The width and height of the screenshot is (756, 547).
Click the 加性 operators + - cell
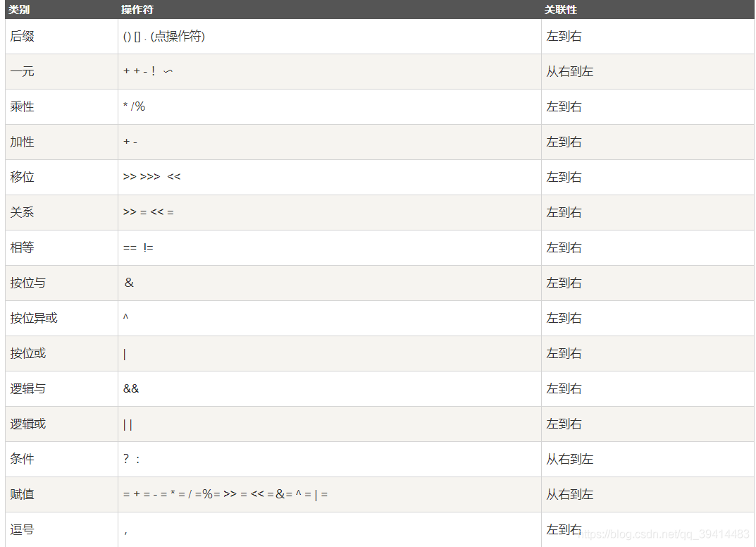(x=330, y=142)
